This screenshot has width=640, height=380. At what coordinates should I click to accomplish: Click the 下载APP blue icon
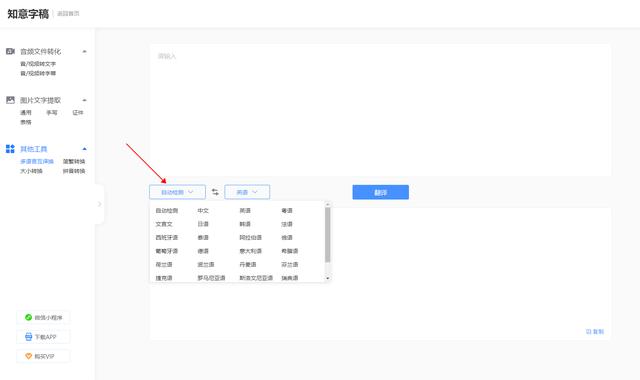[29, 337]
